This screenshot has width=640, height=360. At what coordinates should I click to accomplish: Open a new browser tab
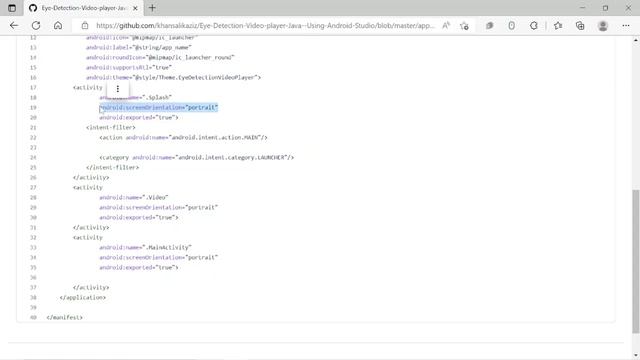click(x=152, y=8)
